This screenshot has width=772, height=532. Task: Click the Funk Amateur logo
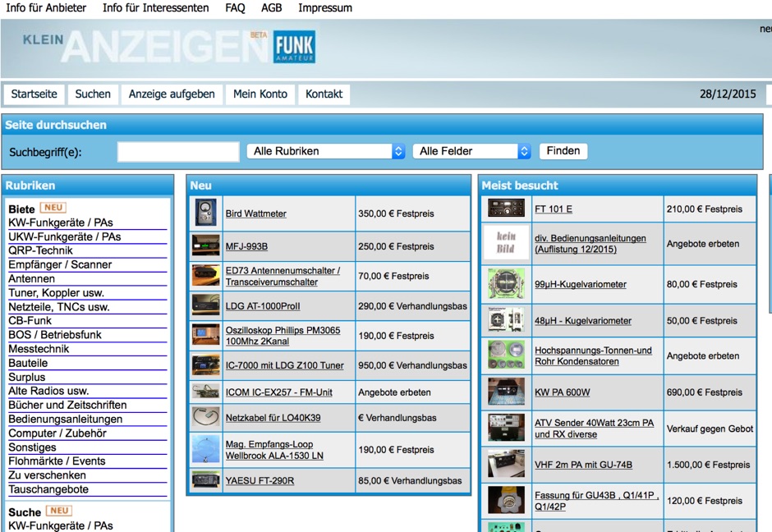pyautogui.click(x=294, y=47)
